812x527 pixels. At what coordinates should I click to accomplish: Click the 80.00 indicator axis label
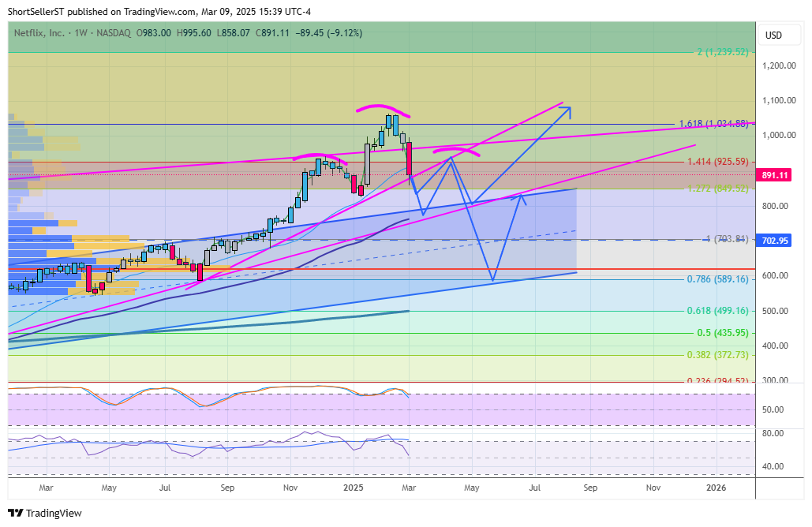(x=773, y=433)
